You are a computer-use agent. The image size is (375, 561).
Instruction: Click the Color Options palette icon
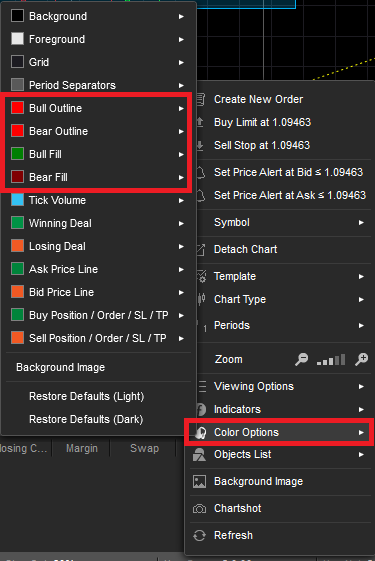pyautogui.click(x=201, y=433)
